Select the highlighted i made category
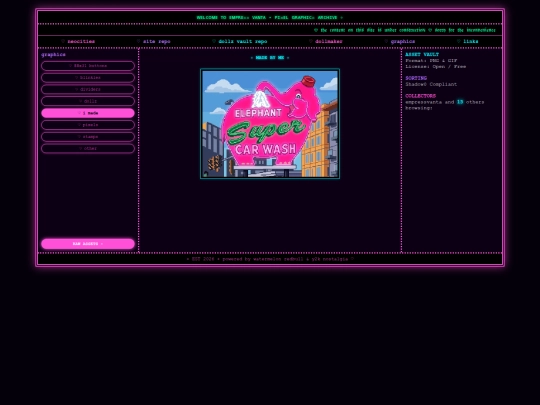This screenshot has width=540, height=405. point(88,113)
